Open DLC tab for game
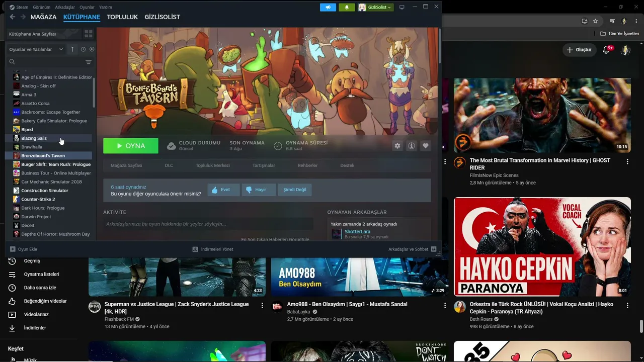Screen dimensions: 644x362 click(x=169, y=165)
